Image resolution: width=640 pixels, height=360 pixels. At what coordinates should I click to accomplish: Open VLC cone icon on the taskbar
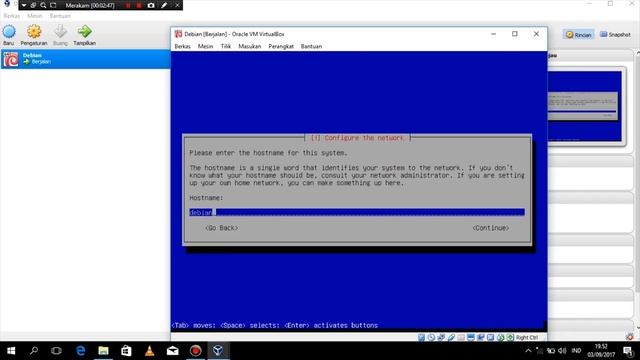pyautogui.click(x=149, y=351)
